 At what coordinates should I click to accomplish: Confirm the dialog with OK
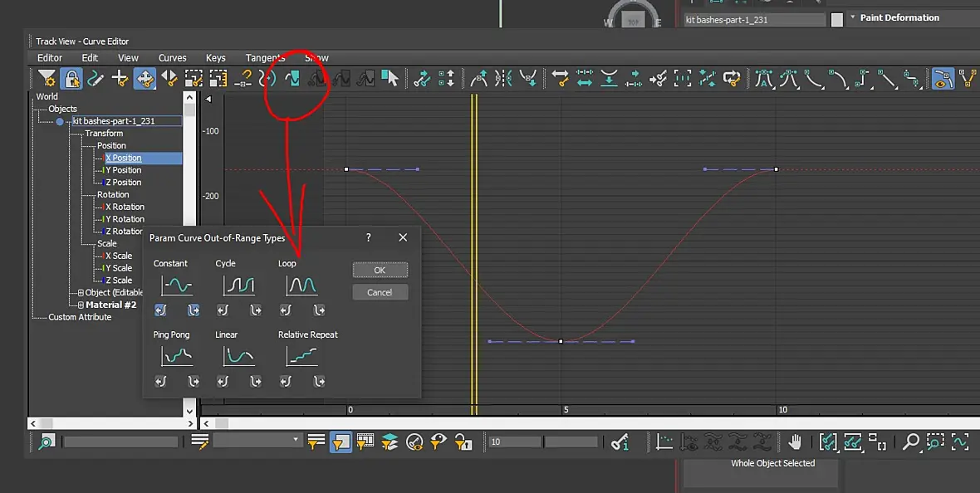pos(380,270)
